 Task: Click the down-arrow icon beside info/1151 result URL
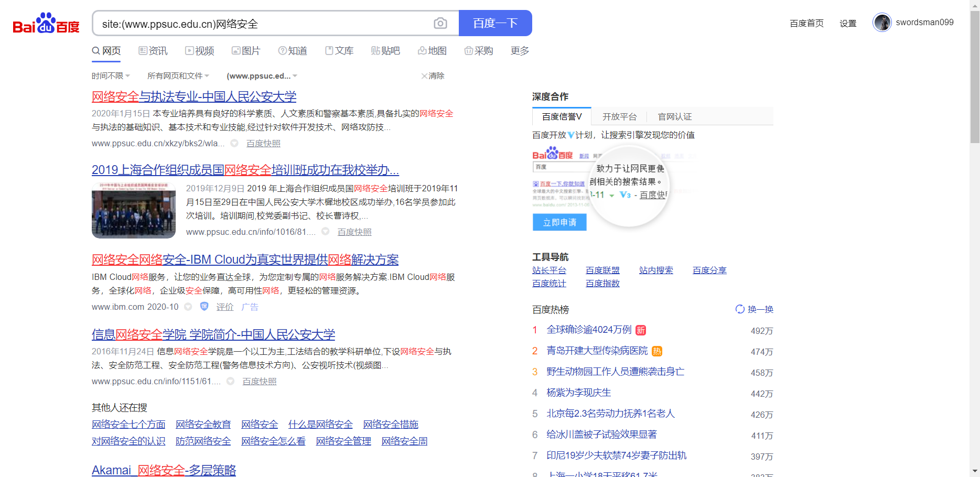pos(230,381)
